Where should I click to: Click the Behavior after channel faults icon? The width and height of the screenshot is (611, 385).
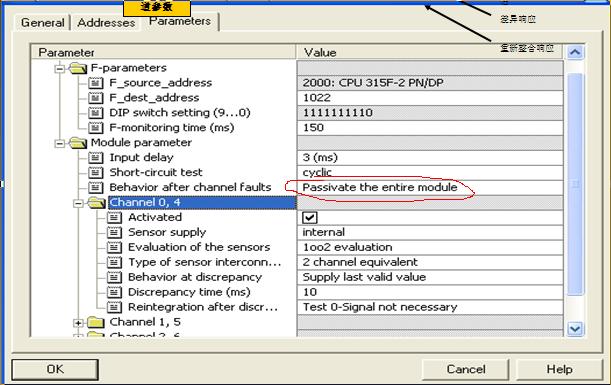click(x=95, y=188)
